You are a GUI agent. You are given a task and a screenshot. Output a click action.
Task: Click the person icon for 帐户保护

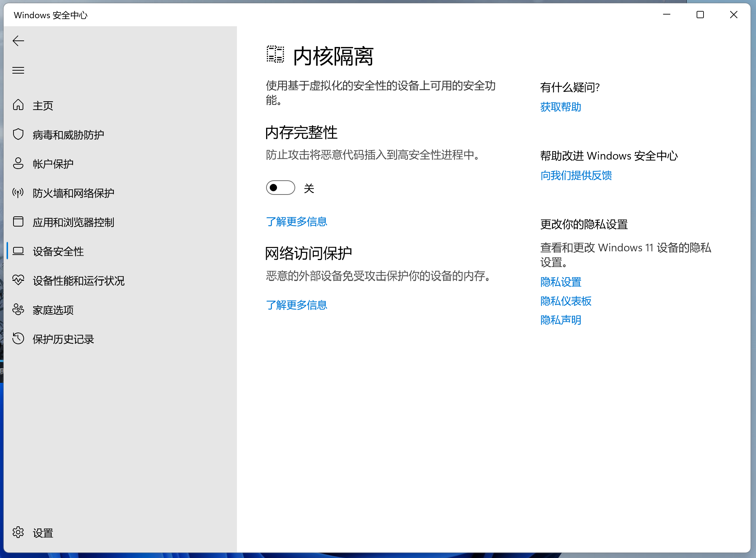tap(18, 163)
